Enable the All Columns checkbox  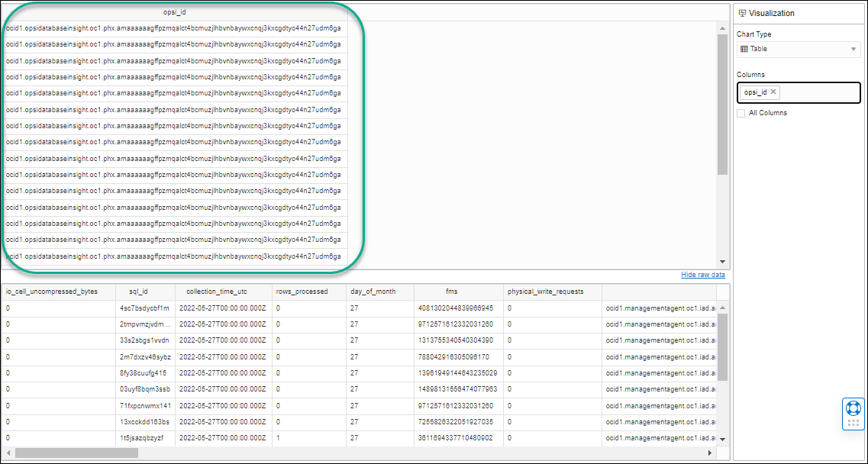coord(741,112)
